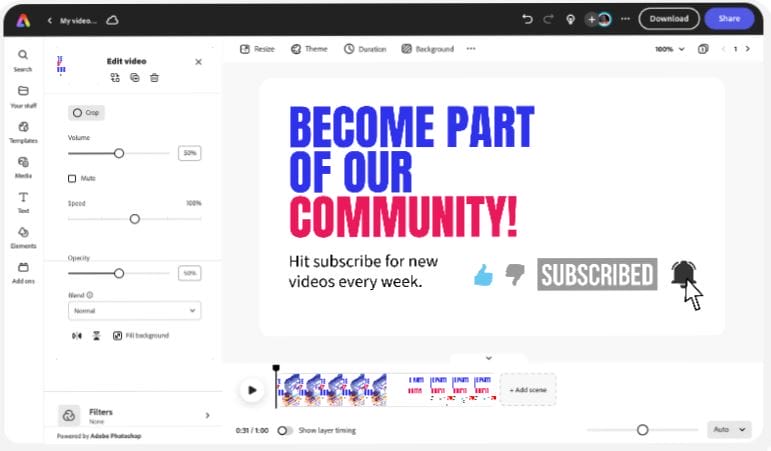The height and width of the screenshot is (451, 771).
Task: Invite a collaborator with the plus icon
Action: pos(592,19)
